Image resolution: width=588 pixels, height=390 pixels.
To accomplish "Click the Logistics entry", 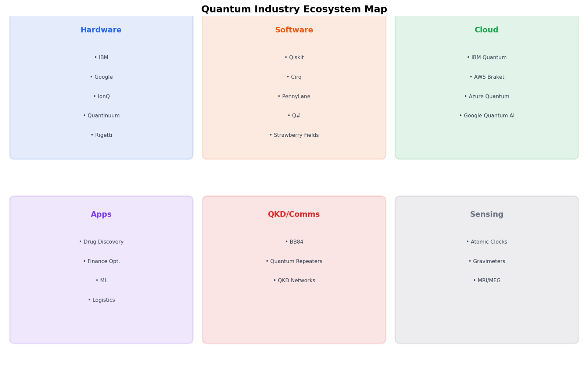I will pos(101,300).
